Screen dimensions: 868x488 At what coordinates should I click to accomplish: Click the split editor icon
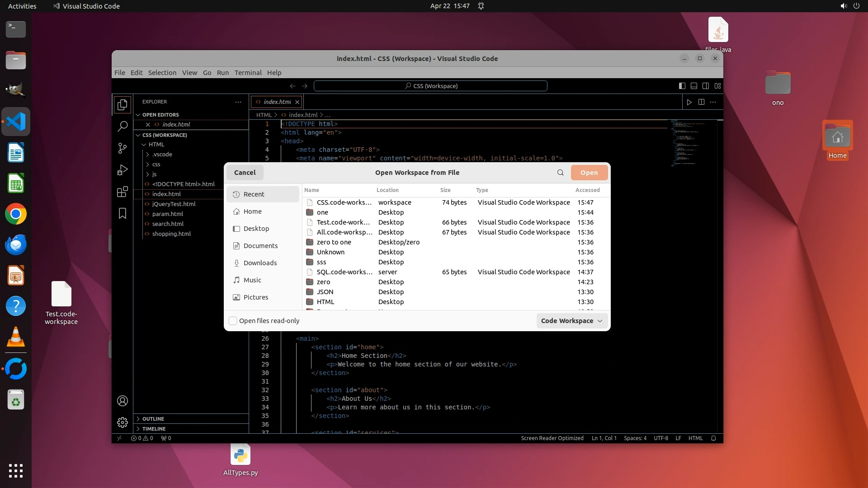click(x=701, y=102)
